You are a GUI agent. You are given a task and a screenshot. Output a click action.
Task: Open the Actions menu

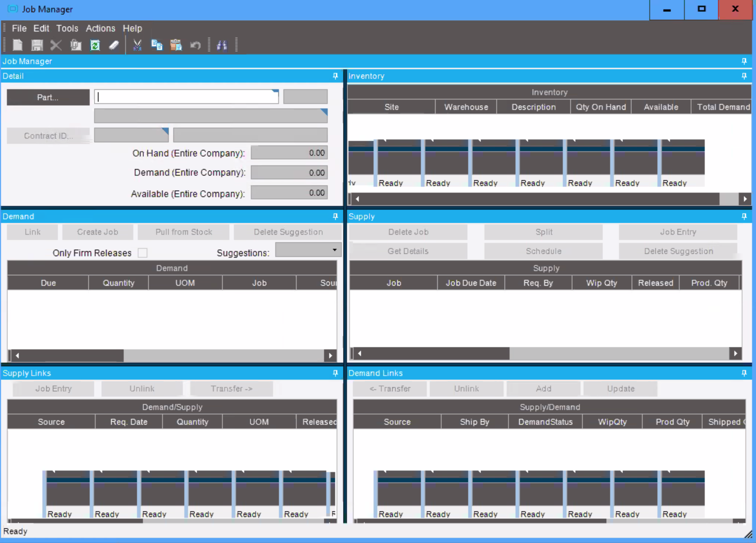pos(100,28)
